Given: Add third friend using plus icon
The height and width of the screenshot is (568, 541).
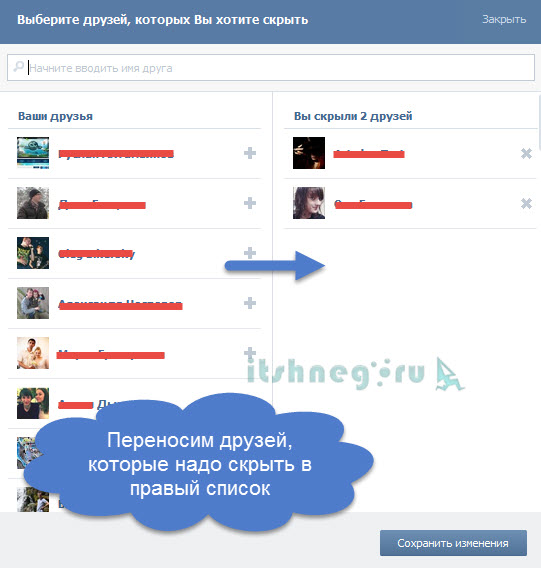Looking at the screenshot, I should point(250,252).
